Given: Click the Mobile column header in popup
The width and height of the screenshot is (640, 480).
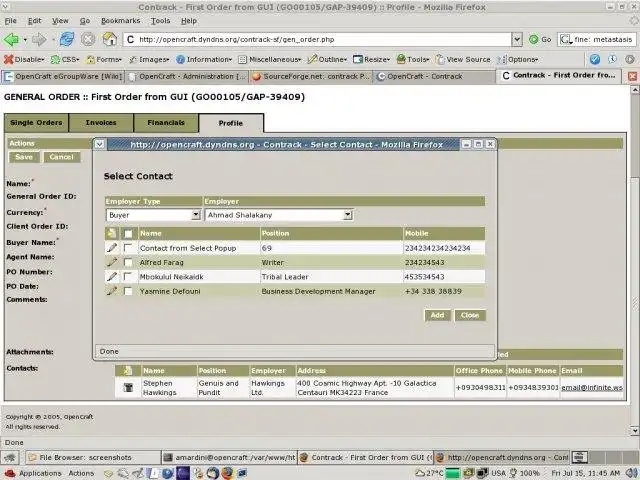Looking at the screenshot, I should tap(444, 233).
